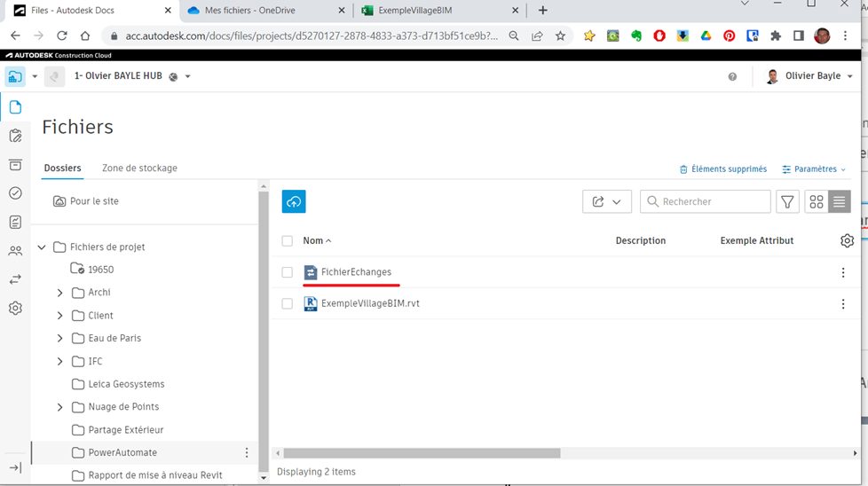The width and height of the screenshot is (868, 486).
Task: Open the filter funnel icon
Action: [x=787, y=201]
